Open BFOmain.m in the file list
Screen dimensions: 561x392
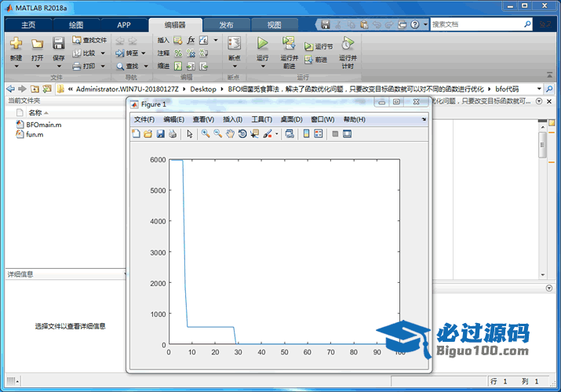pyautogui.click(x=43, y=125)
